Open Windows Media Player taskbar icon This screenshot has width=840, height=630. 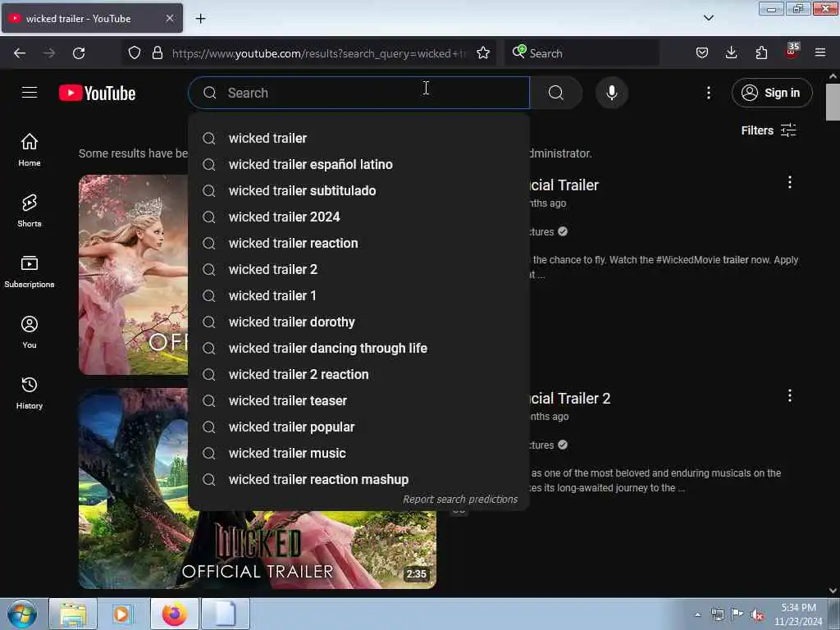[121, 614]
